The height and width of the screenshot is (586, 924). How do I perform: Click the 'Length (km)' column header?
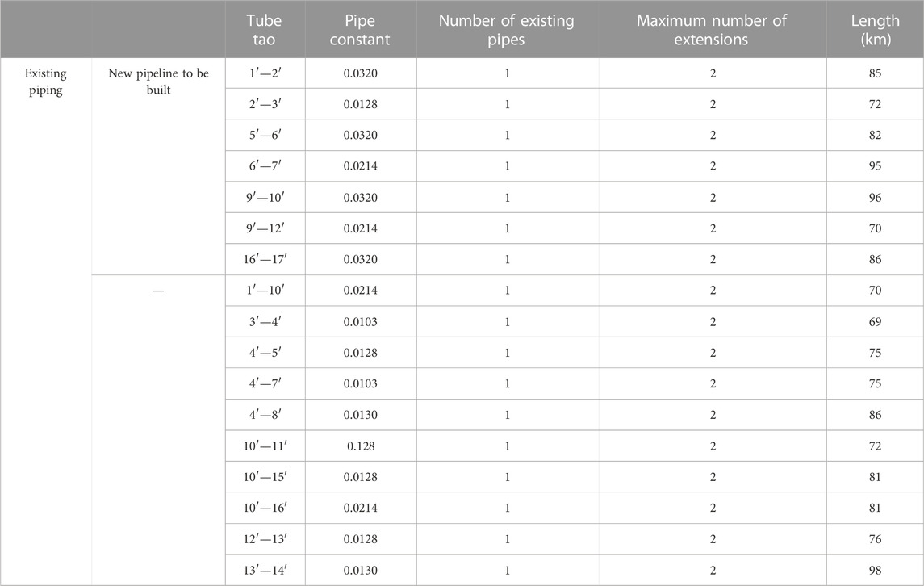(x=875, y=30)
